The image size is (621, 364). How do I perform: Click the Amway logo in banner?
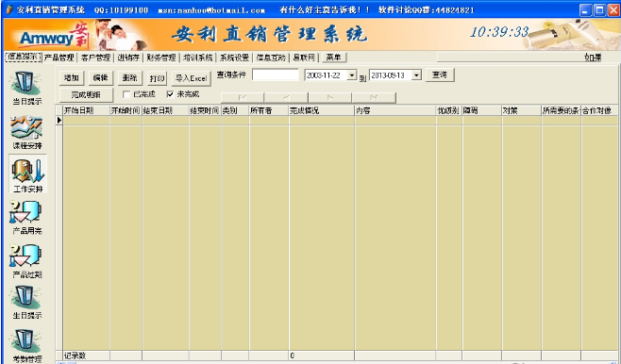[54, 37]
